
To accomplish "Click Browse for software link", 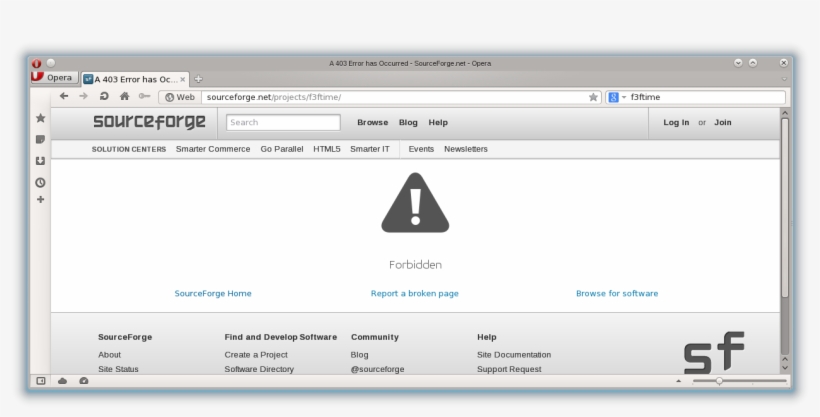I will (617, 294).
